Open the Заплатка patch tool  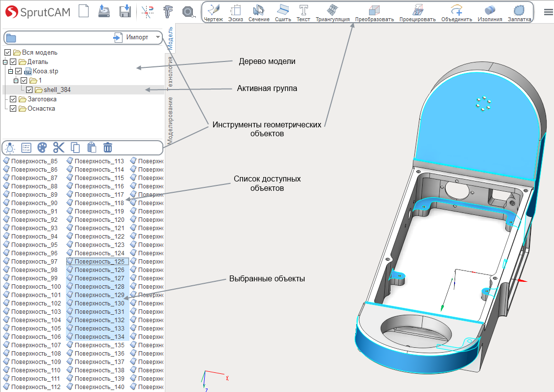coord(519,13)
